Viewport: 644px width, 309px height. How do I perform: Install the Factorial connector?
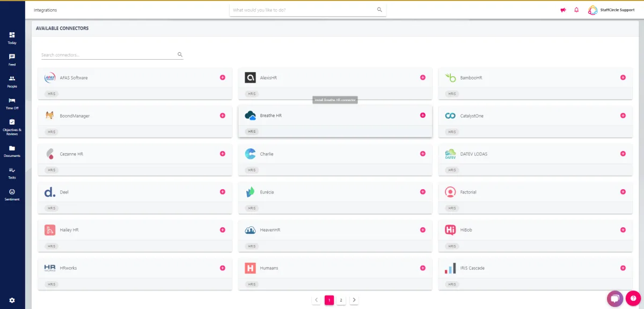pos(623,192)
